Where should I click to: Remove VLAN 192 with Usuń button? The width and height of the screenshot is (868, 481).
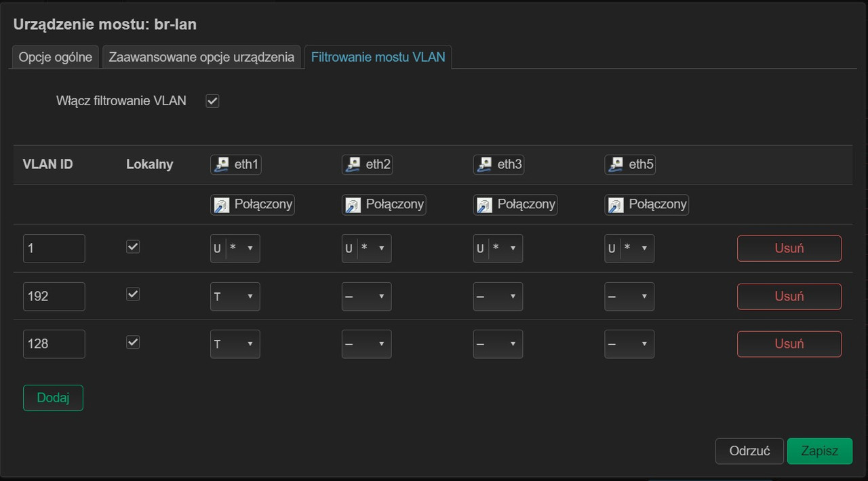tap(789, 296)
